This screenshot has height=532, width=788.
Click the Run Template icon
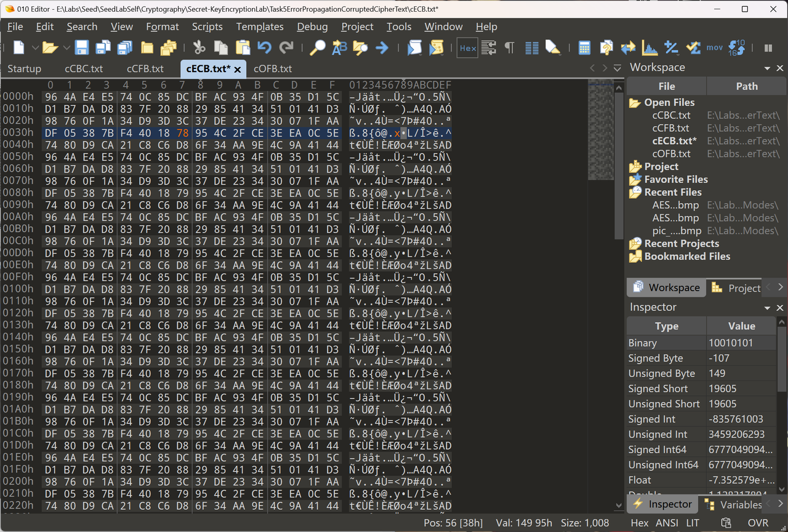(436, 47)
